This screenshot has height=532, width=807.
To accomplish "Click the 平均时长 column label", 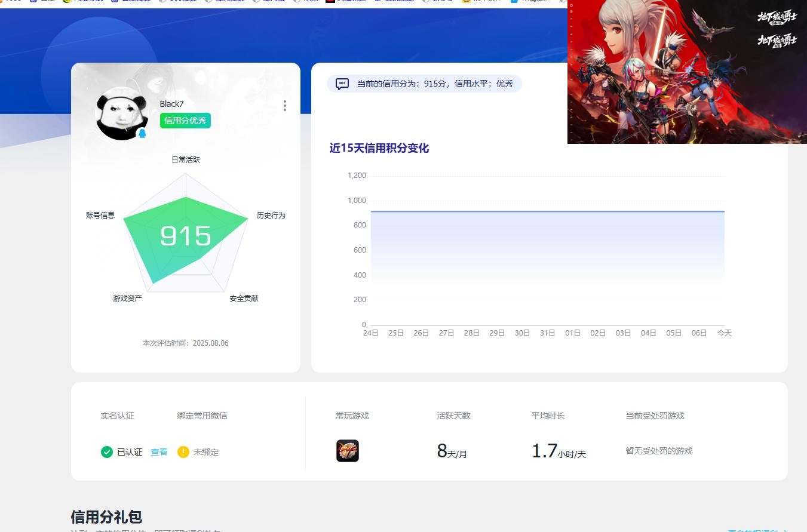I will tap(548, 416).
